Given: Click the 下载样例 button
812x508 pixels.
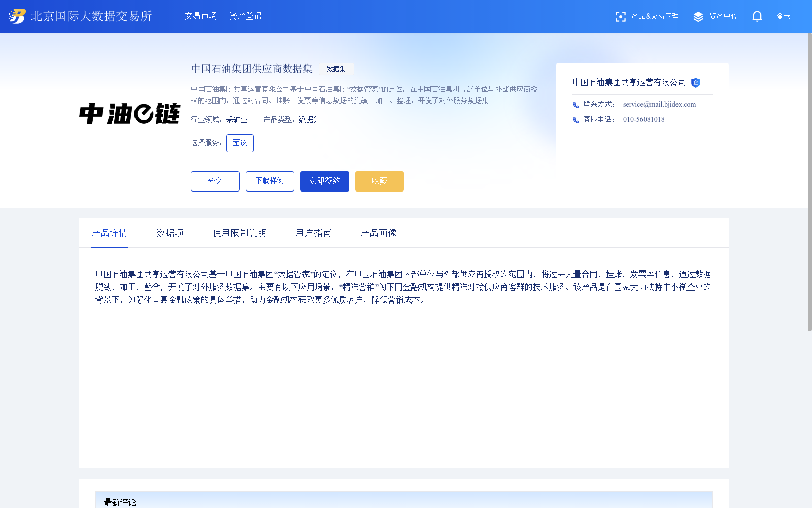Looking at the screenshot, I should pos(270,181).
